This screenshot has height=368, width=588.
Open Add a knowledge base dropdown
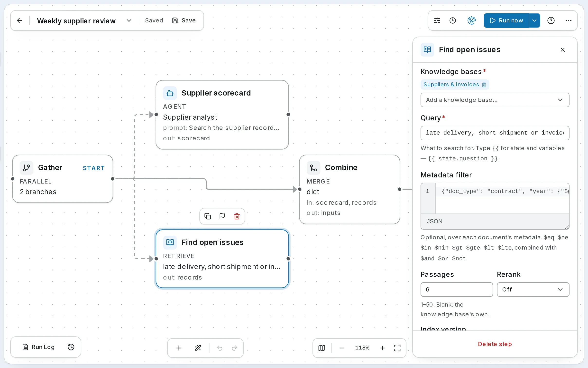[495, 100]
